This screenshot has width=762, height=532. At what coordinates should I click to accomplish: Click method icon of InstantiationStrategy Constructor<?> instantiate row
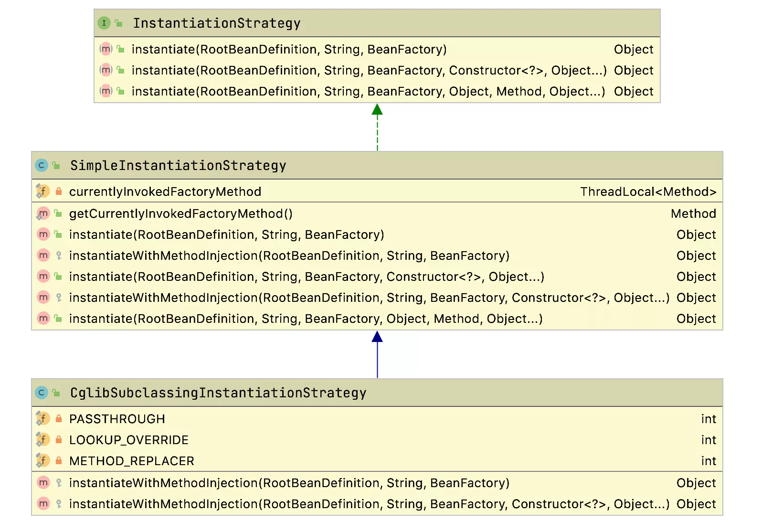pos(106,70)
